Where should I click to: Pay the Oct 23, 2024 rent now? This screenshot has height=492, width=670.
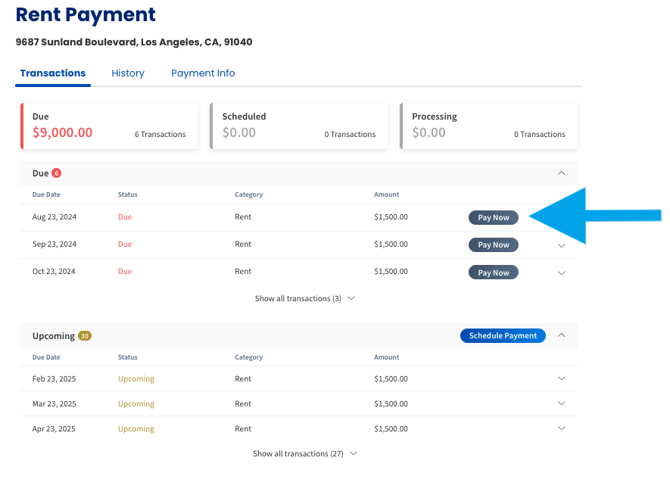[494, 272]
